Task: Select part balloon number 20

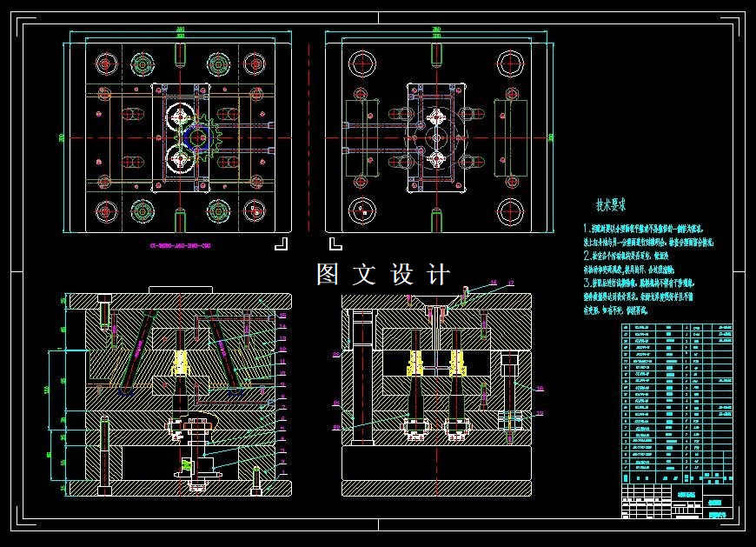Action: click(336, 427)
